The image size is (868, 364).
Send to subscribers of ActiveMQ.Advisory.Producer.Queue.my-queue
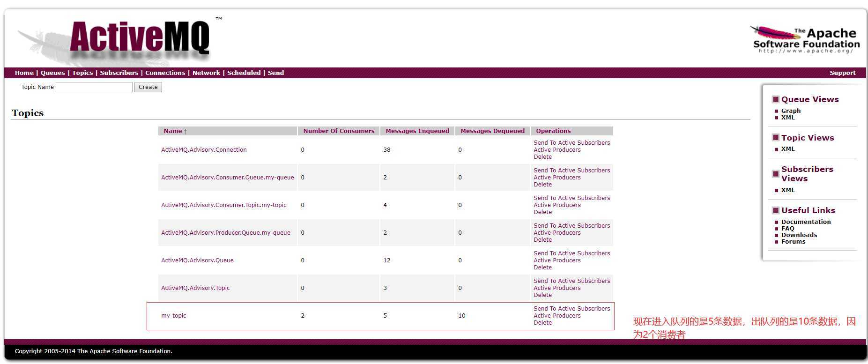[x=571, y=226]
